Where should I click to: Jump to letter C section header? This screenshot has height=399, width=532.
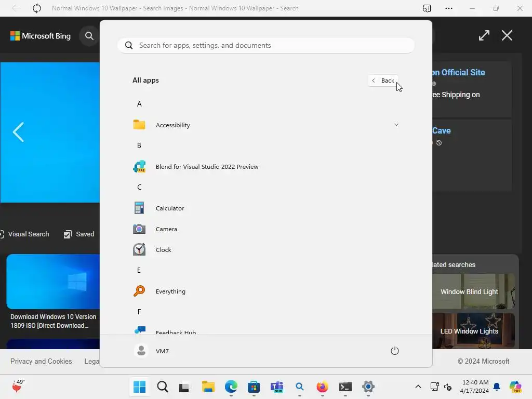pyautogui.click(x=139, y=187)
